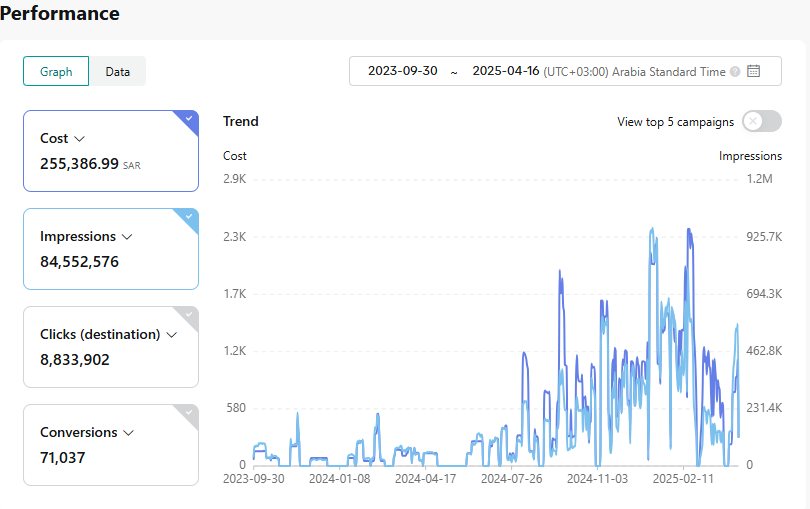The height and width of the screenshot is (509, 810).
Task: Open the calendar date picker icon
Action: tap(753, 71)
